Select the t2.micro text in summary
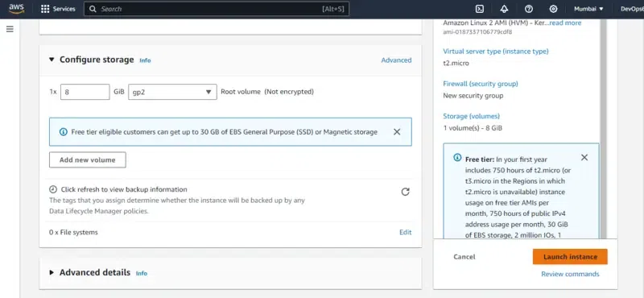Viewport: 644px width, 298px height. 456,64
